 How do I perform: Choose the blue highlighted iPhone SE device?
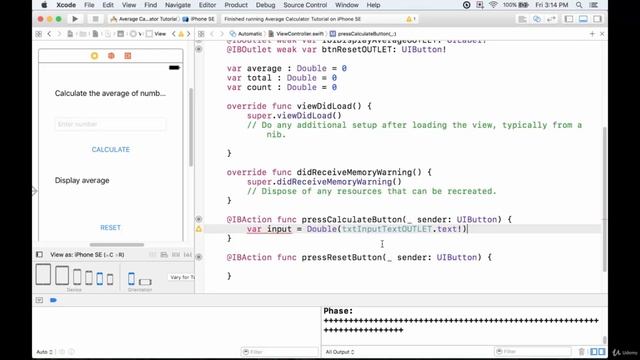[x=100, y=278]
